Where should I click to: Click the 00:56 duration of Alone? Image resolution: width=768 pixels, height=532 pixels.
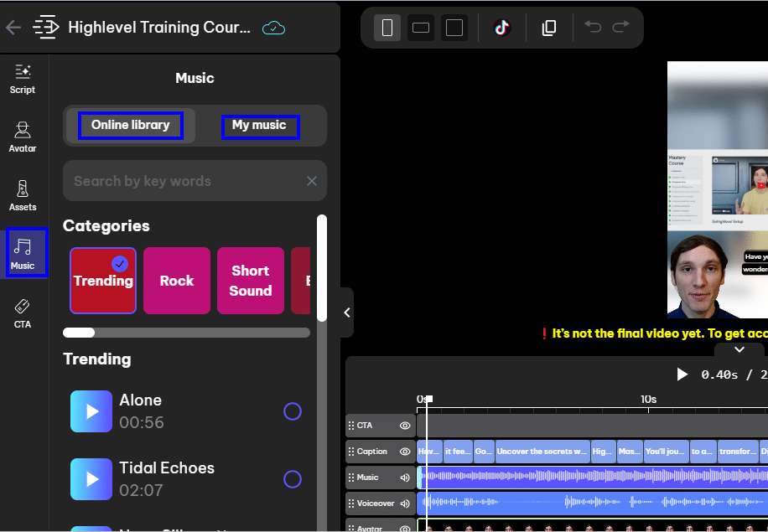pyautogui.click(x=142, y=422)
